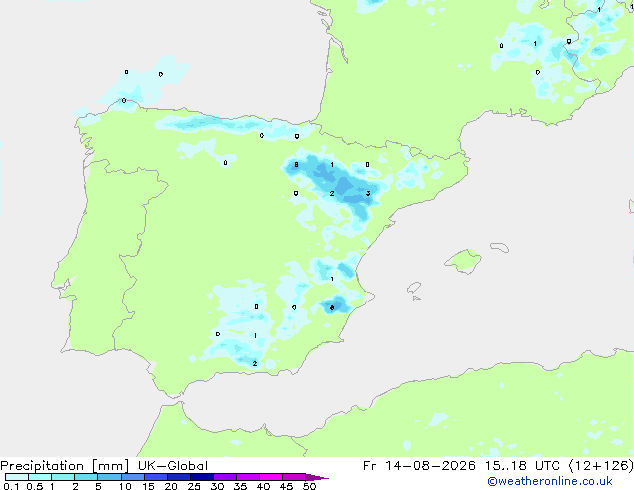Click the date 'Fr 14-08-2026'
The width and height of the screenshot is (634, 490).
click(419, 466)
